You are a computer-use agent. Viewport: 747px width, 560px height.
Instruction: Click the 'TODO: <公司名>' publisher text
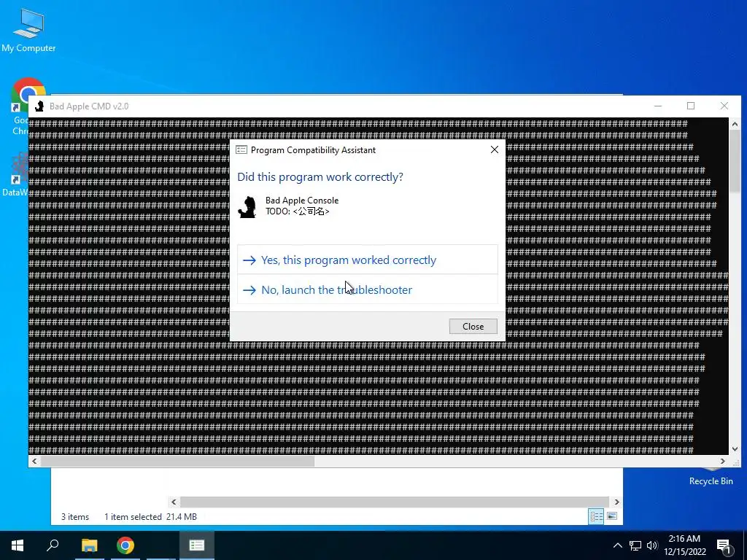tap(298, 211)
